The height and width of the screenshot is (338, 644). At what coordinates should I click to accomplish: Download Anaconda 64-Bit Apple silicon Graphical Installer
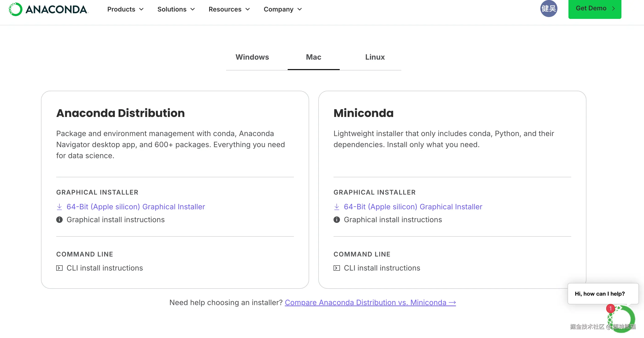pyautogui.click(x=135, y=207)
